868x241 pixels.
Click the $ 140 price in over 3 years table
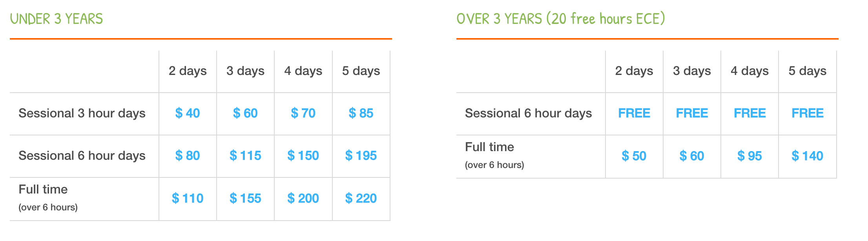pyautogui.click(x=808, y=156)
